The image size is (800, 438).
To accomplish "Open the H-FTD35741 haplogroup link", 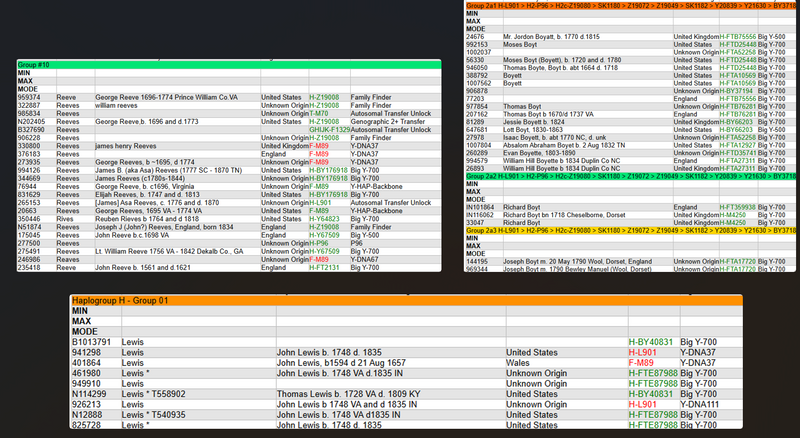I will (x=738, y=153).
